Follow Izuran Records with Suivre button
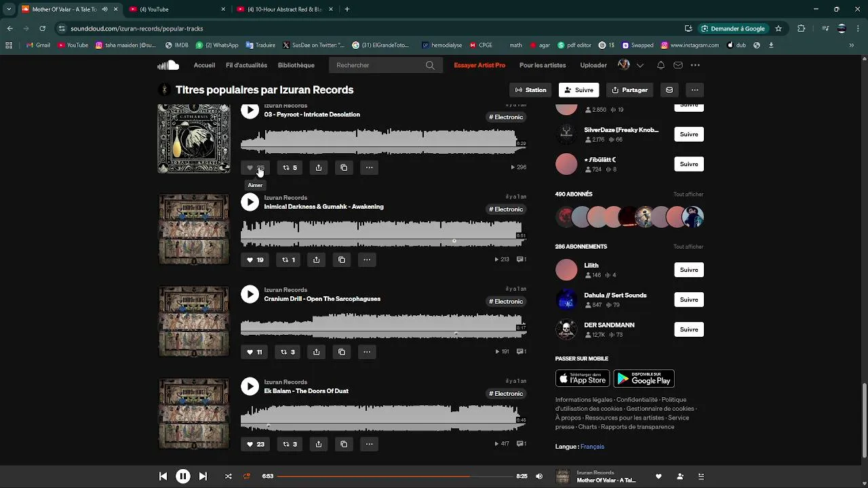Image resolution: width=868 pixels, height=488 pixels. tap(578, 90)
